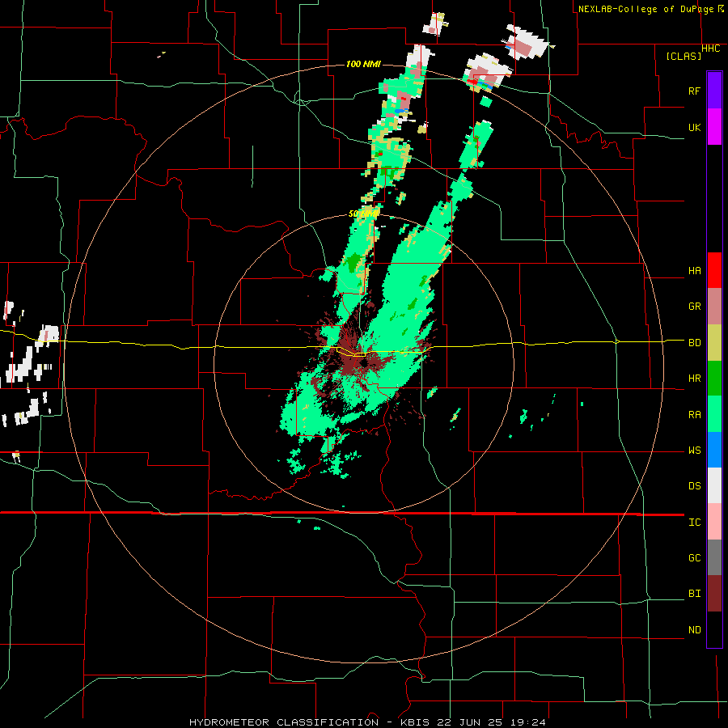This screenshot has height=728, width=728.
Task: Click the RF legend label
Action: 694,91
